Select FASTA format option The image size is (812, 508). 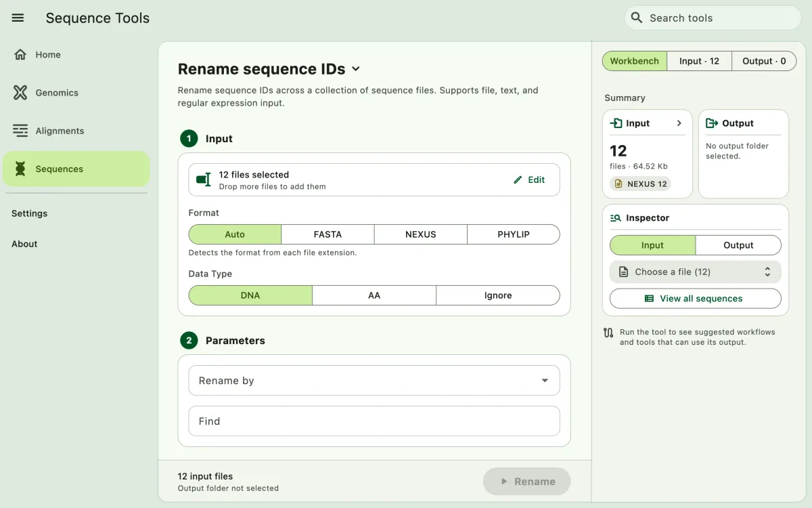click(328, 234)
